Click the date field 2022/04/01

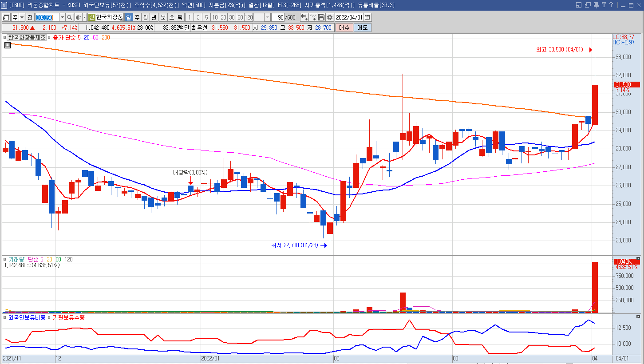click(349, 17)
